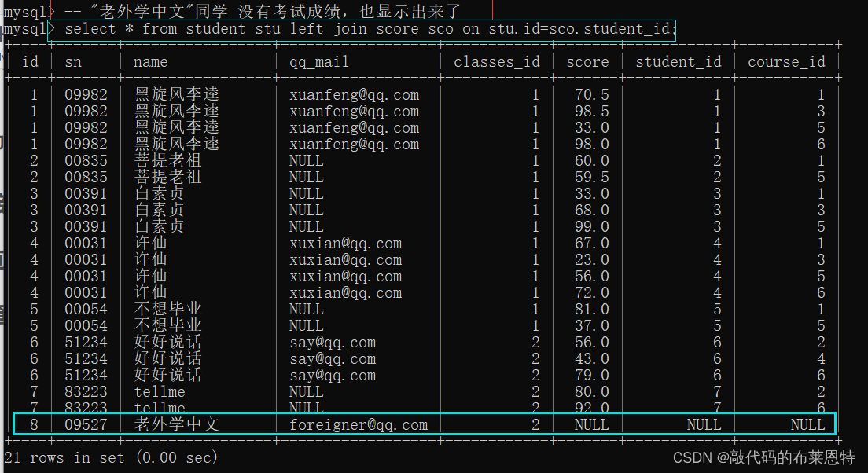The image size is (868, 473).
Task: Click the score value 59.5
Action: (x=592, y=177)
